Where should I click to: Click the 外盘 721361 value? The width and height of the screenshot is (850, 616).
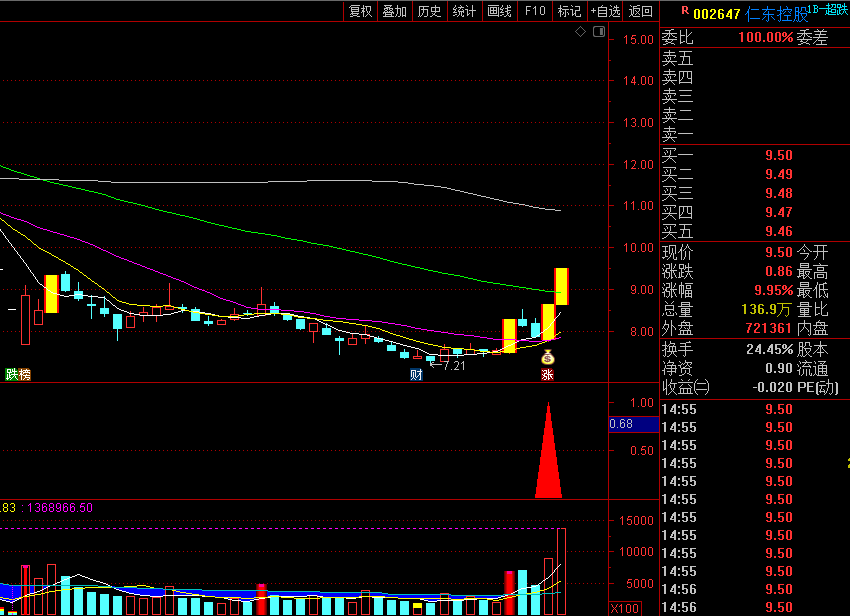(768, 328)
